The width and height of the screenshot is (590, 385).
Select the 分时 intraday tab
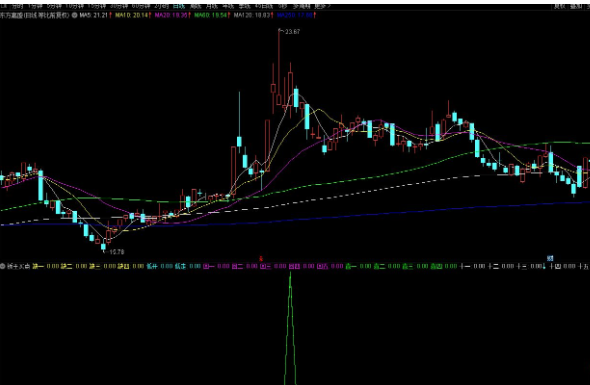(x=17, y=6)
